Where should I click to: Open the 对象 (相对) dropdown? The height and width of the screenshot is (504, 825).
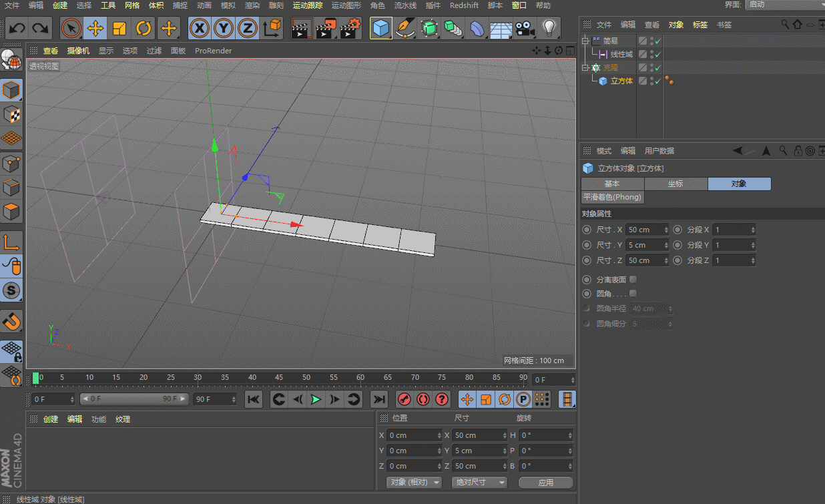click(x=415, y=482)
